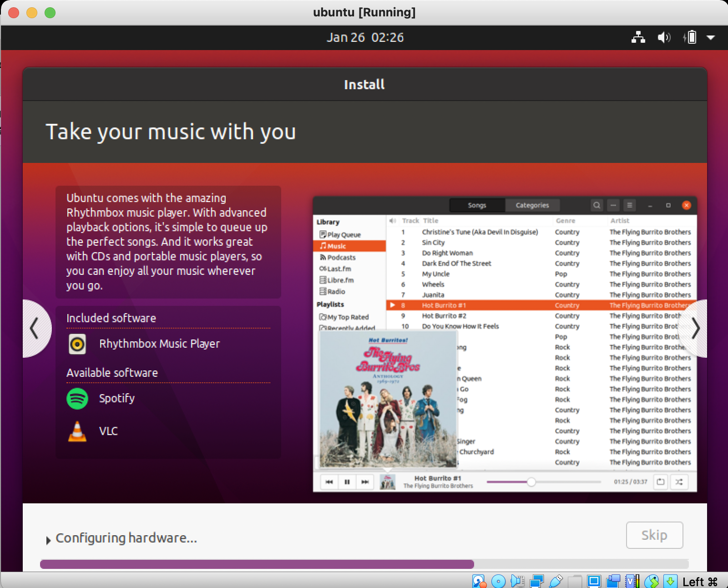Click the highlighted Hot Burrito #1 row
Image resolution: width=728 pixels, height=588 pixels.
(x=541, y=305)
